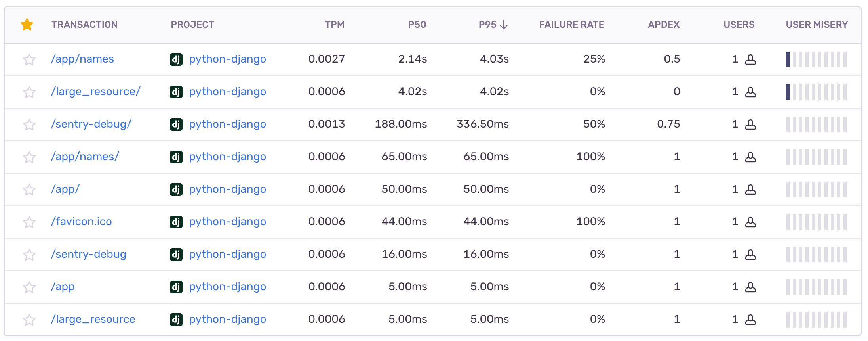Mark /favicon.ico as a key transaction

click(29, 222)
